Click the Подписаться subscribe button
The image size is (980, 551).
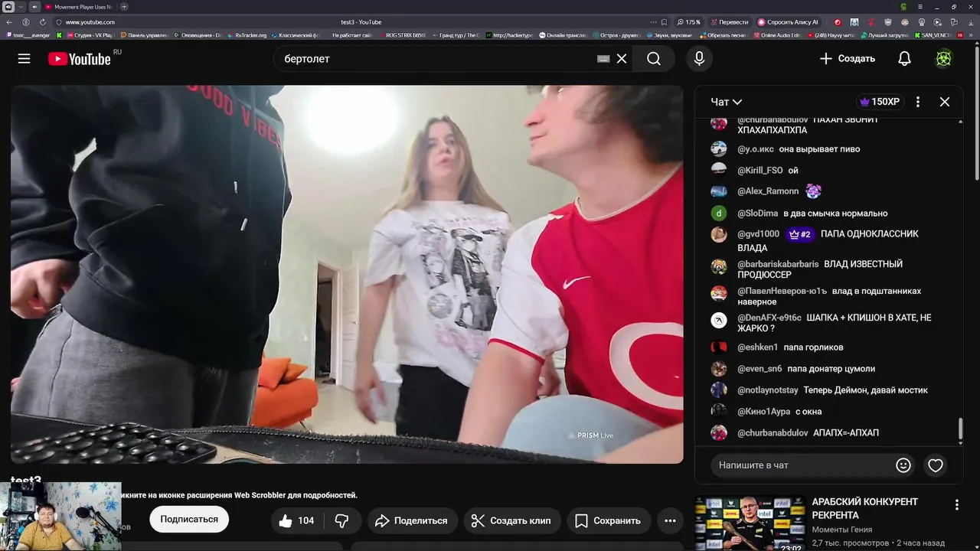(189, 519)
